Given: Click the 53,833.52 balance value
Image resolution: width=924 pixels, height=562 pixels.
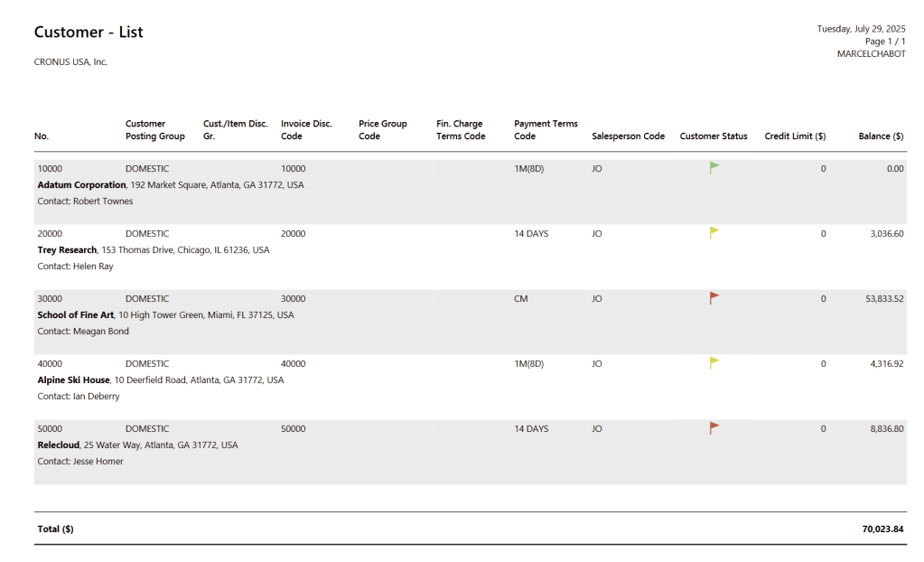Looking at the screenshot, I should 884,299.
